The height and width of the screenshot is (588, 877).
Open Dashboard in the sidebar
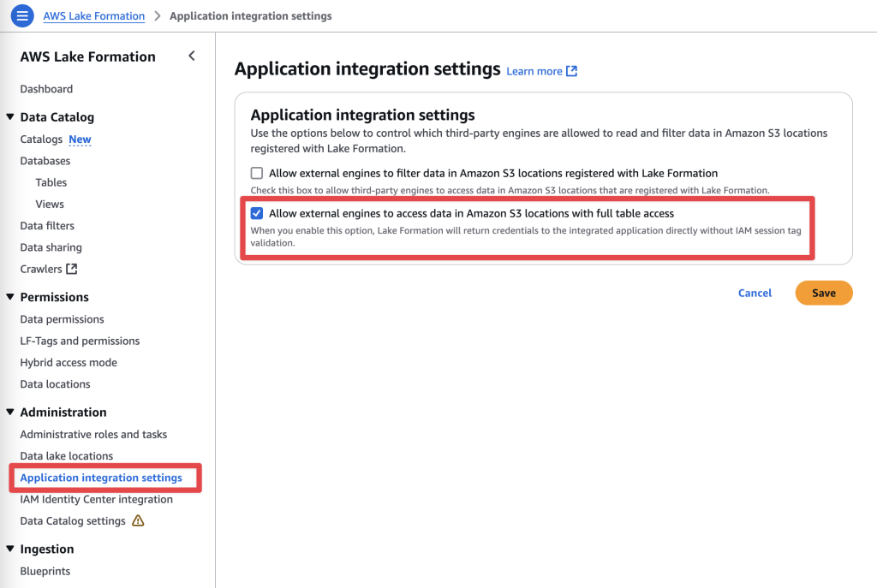(46, 89)
